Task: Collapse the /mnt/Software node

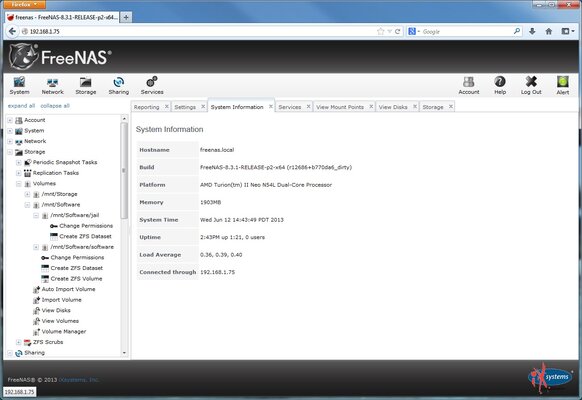Action: point(27,205)
